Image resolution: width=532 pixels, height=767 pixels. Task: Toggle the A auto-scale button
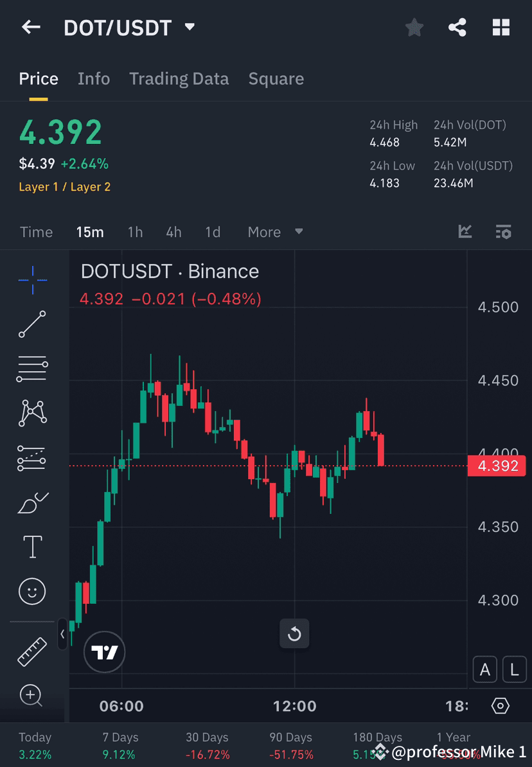click(485, 669)
